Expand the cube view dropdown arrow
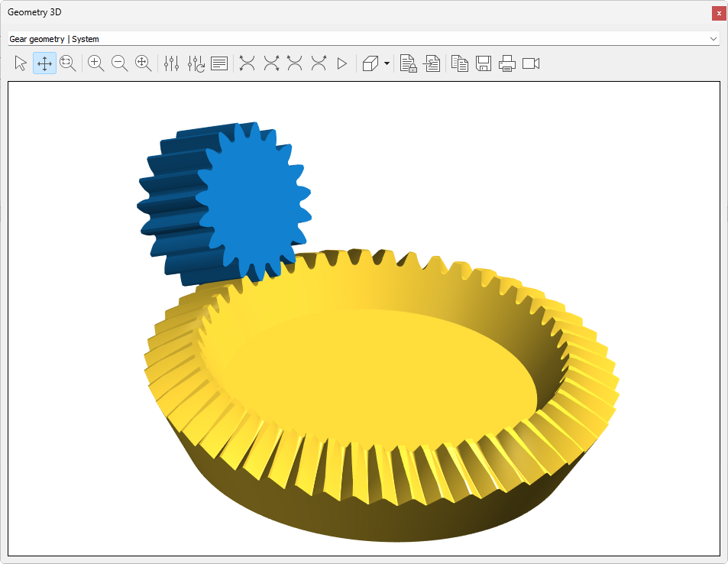This screenshot has height=564, width=728. click(387, 63)
